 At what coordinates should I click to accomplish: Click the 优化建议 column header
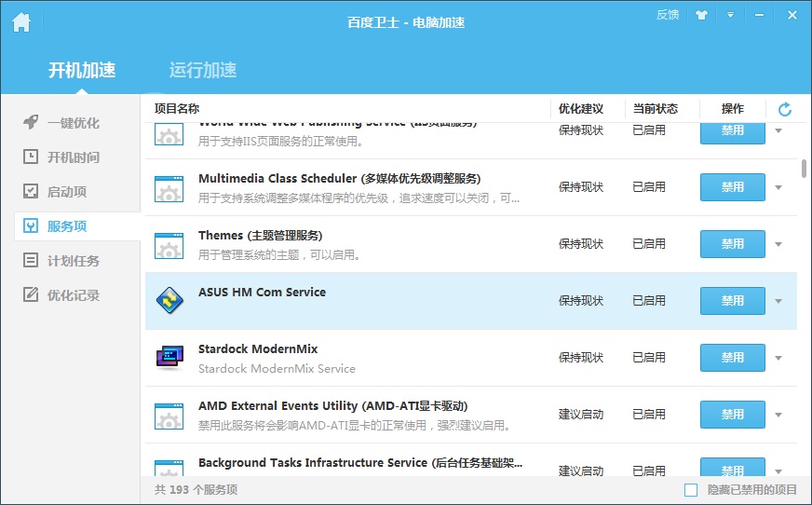(x=580, y=109)
